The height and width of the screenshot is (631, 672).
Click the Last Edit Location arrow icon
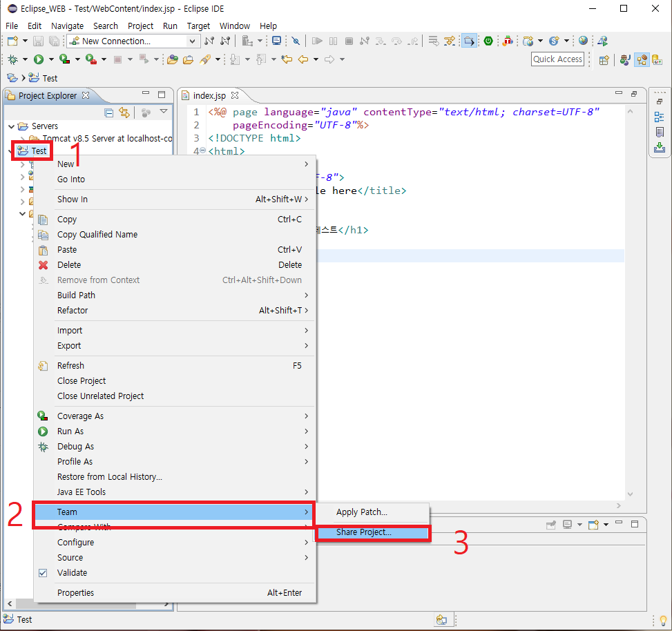tap(287, 59)
